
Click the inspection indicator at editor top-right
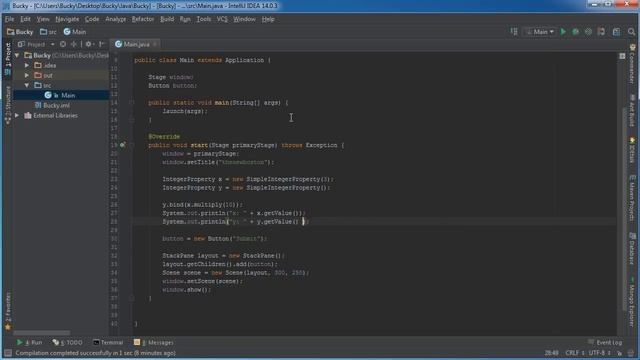pyautogui.click(x=622, y=56)
